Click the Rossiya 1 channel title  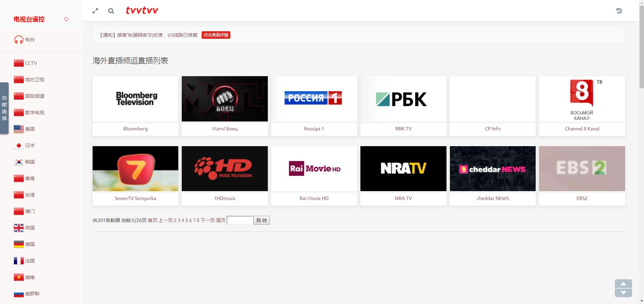coord(314,129)
